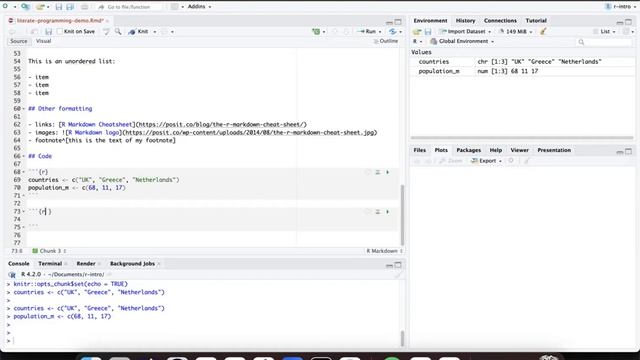The image size is (640, 360).
Task: Click the Knit button
Action: tap(138, 31)
